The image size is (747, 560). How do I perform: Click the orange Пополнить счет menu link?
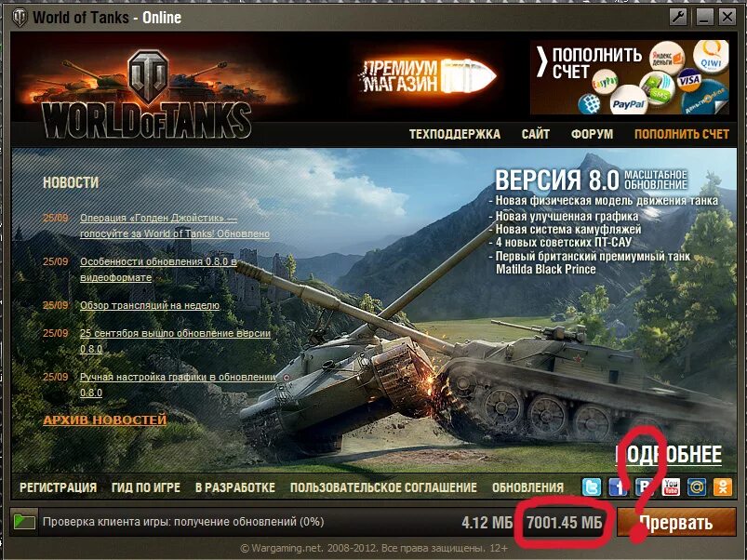682,134
